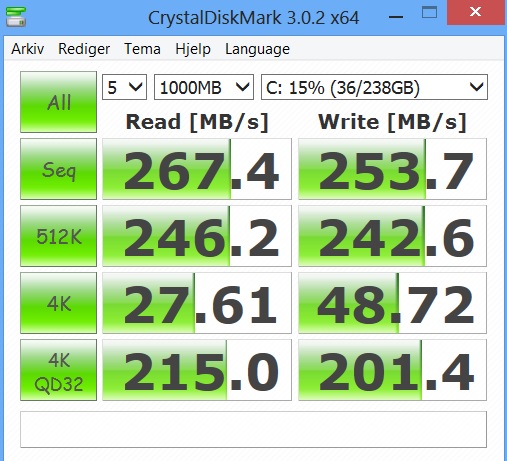Run all benchmarks with the All button
This screenshot has width=507, height=461.
point(58,102)
